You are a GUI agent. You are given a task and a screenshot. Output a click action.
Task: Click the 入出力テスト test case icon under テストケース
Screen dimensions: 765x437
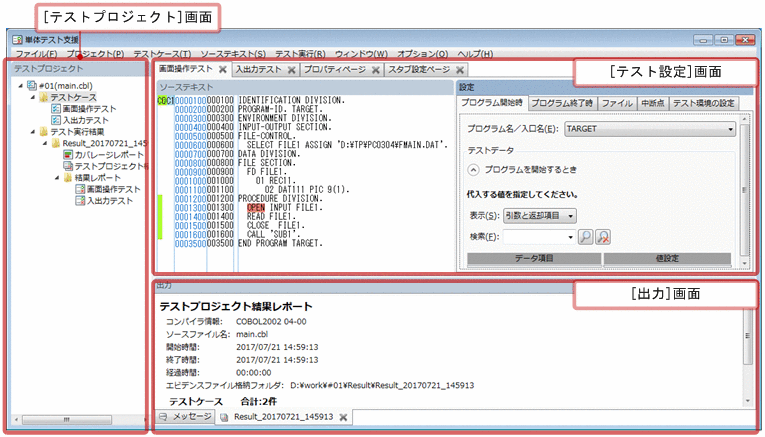tap(56, 120)
